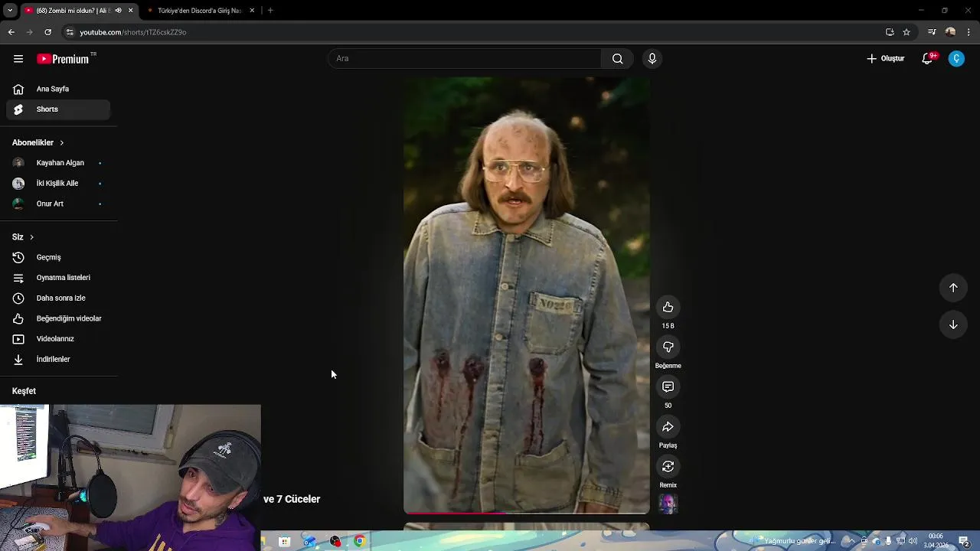
Task: Open the Chrome three-dot menu
Action: pos(969,32)
